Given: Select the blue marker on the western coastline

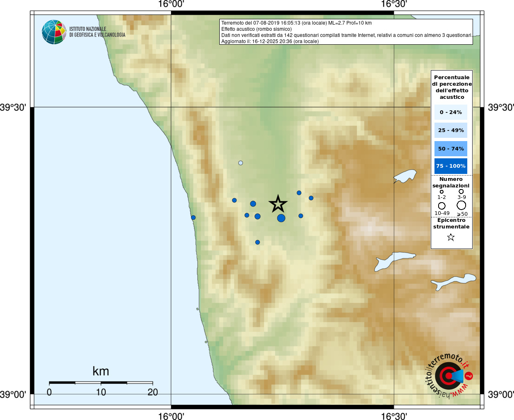Looking at the screenshot, I should coord(193,217).
